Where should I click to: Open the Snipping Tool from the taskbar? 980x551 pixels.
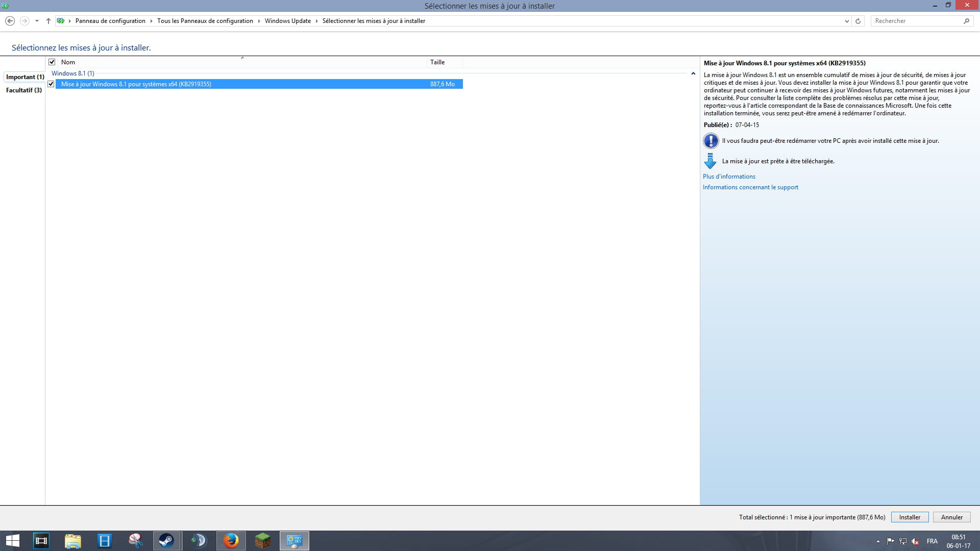pyautogui.click(x=136, y=541)
